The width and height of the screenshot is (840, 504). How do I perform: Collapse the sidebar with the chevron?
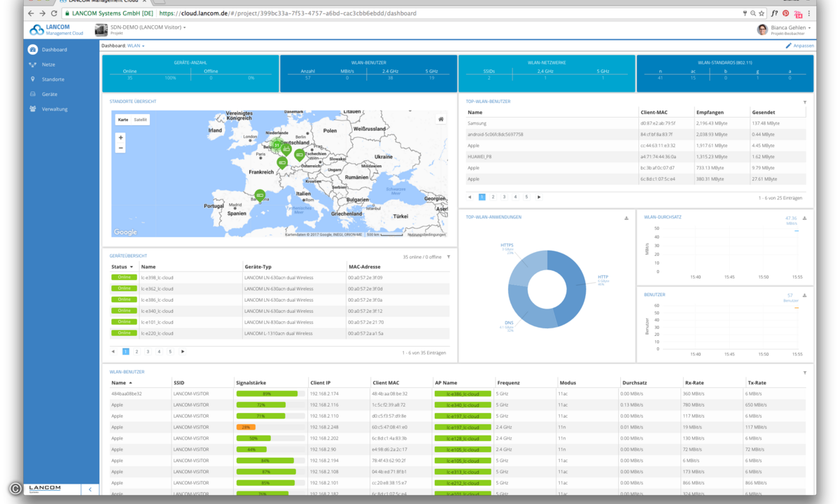point(90,489)
